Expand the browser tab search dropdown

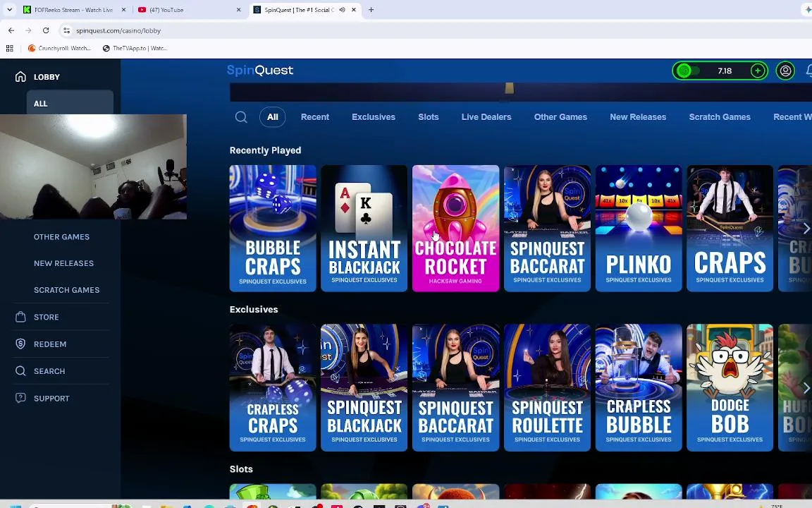(9, 10)
